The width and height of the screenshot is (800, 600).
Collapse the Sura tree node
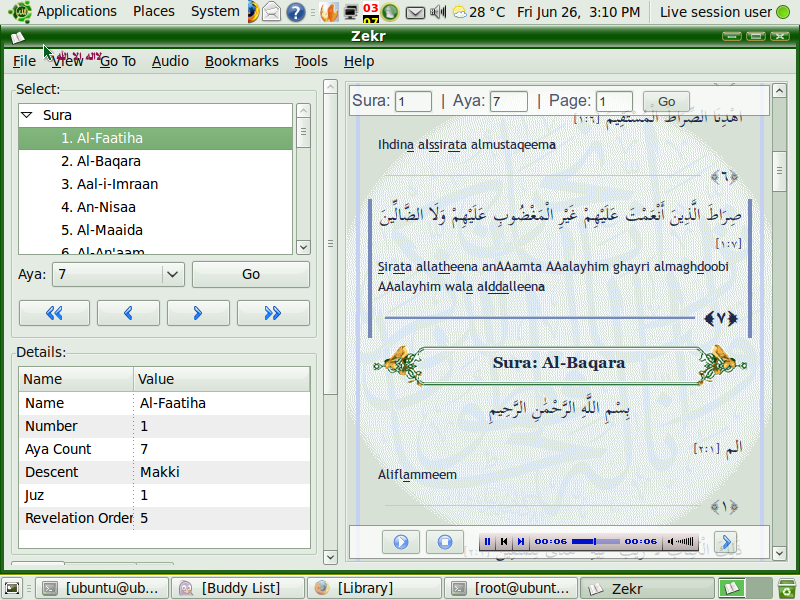[27, 115]
